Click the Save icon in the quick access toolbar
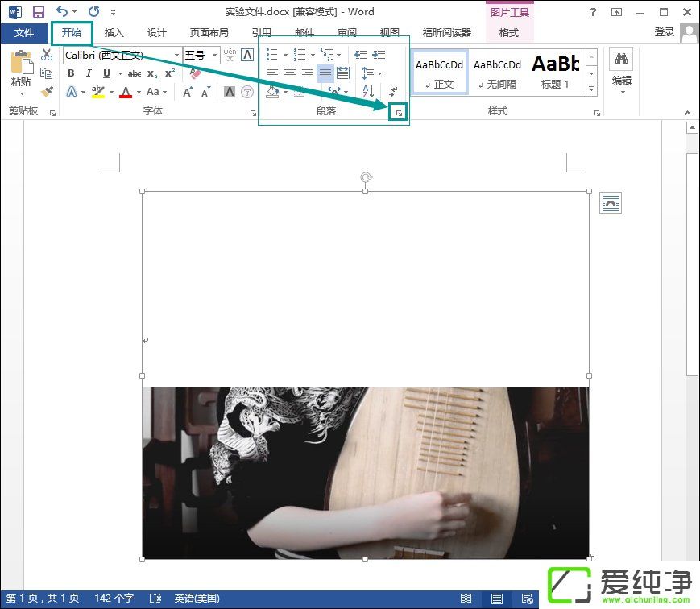Screen dimensions: 700x609 tap(38, 12)
